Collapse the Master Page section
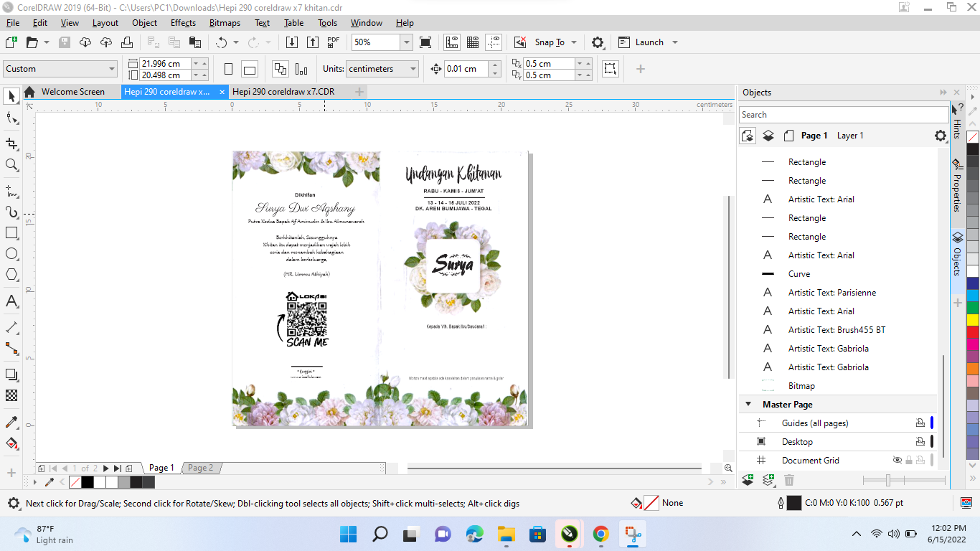 point(749,405)
